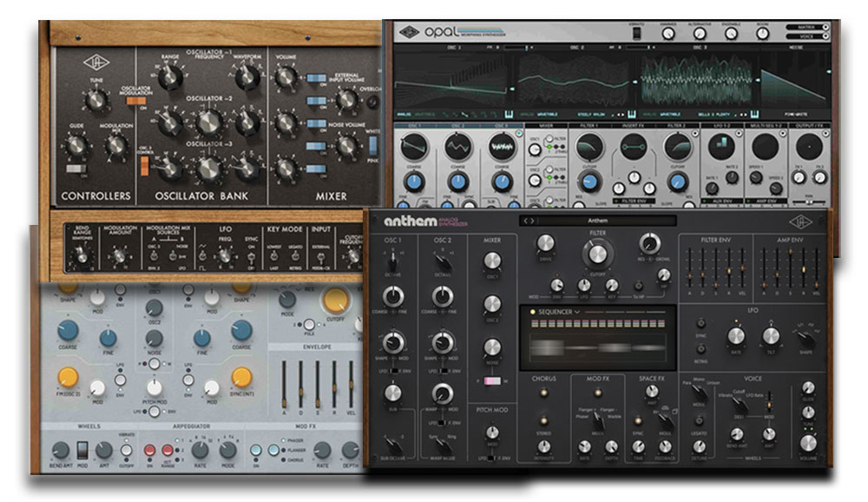Click the red Oct Range button in Arpeggiator
868x502 pixels.
[168, 450]
